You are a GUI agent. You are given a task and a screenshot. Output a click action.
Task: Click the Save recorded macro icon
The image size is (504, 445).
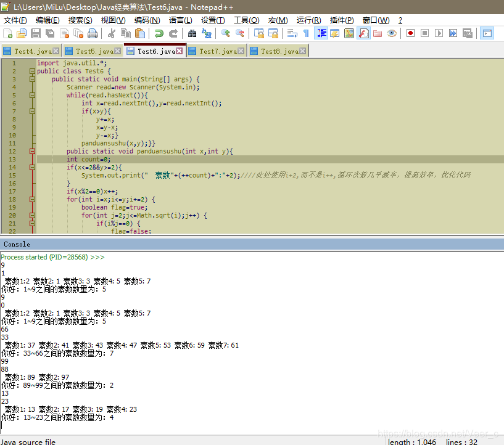coord(467,33)
